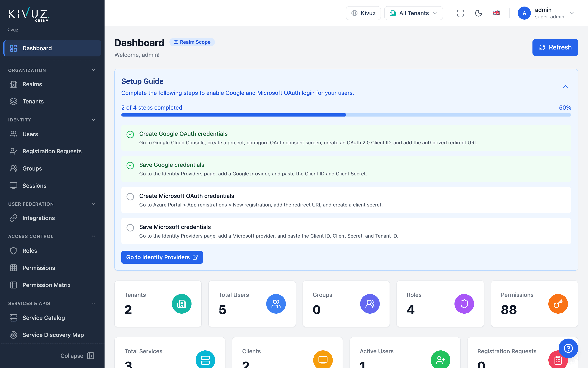Screen dimensions: 588x368
Task: Collapse the sidebar
Action: (78, 356)
